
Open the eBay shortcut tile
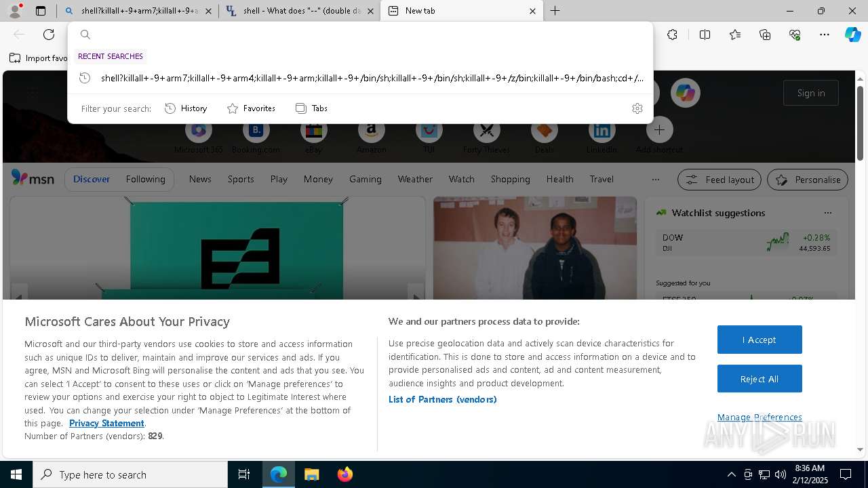[x=313, y=135]
